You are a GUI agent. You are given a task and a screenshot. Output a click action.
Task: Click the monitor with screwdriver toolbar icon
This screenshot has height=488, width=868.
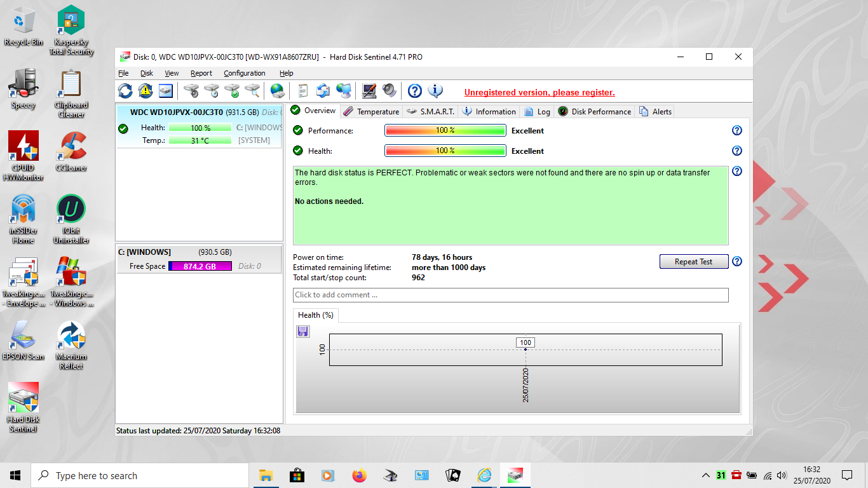369,91
